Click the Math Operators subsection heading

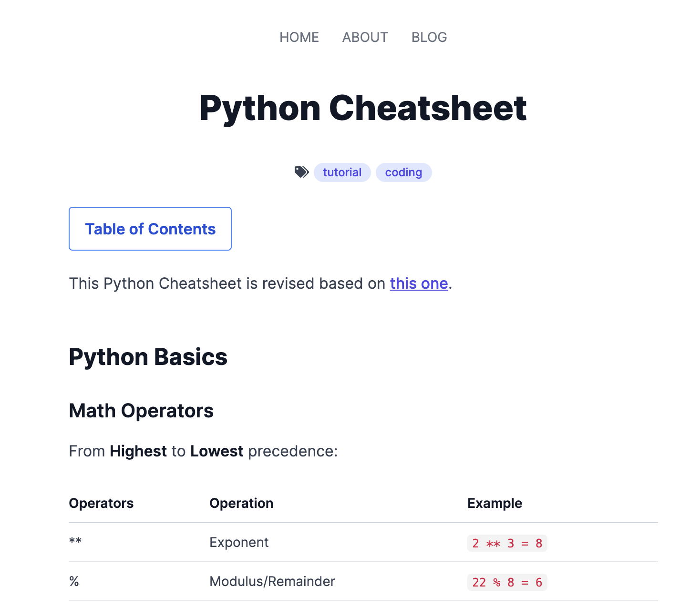click(141, 410)
